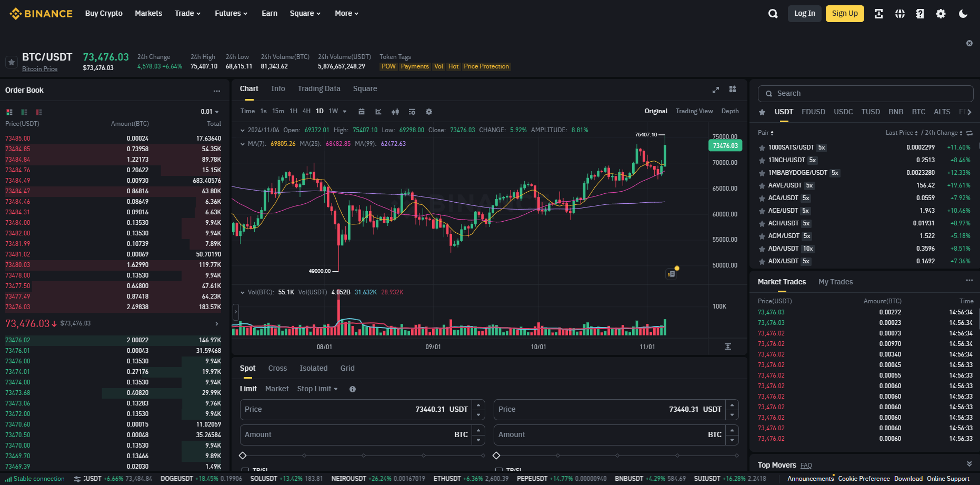Open more time intervals dropdown arrow

coord(345,112)
